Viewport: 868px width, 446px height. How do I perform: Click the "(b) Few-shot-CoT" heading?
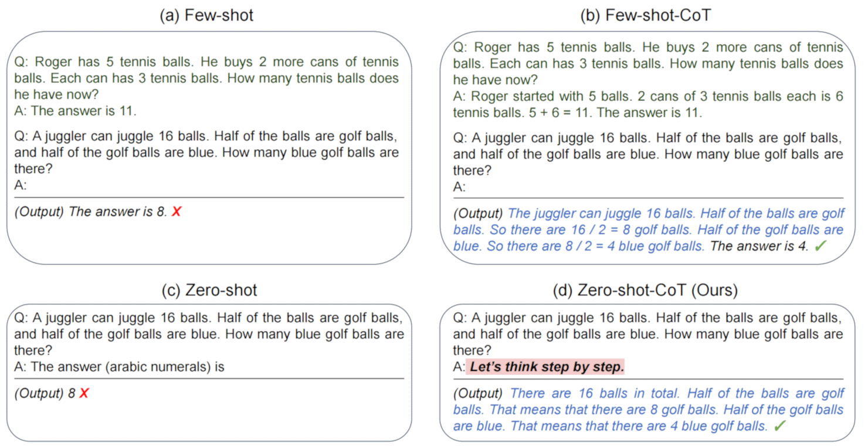click(x=645, y=15)
